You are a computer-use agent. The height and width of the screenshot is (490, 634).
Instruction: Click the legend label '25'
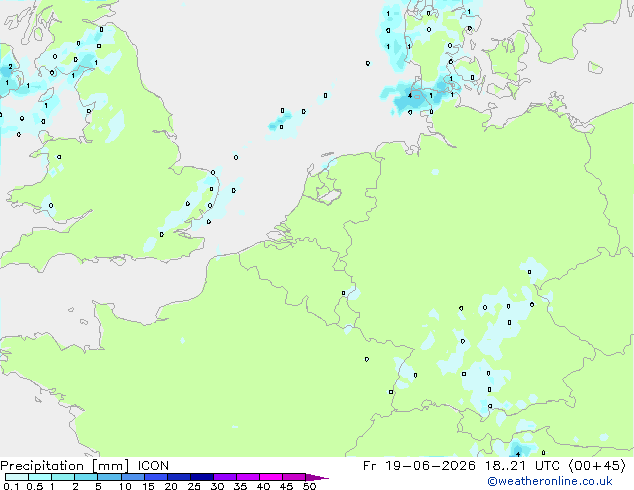(x=194, y=486)
